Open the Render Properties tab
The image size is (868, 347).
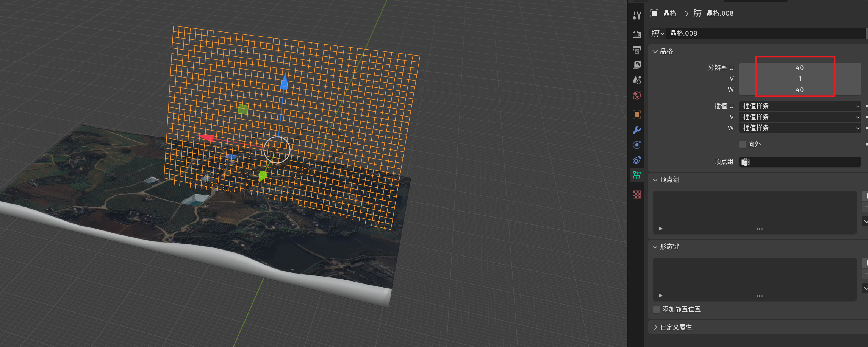click(637, 34)
